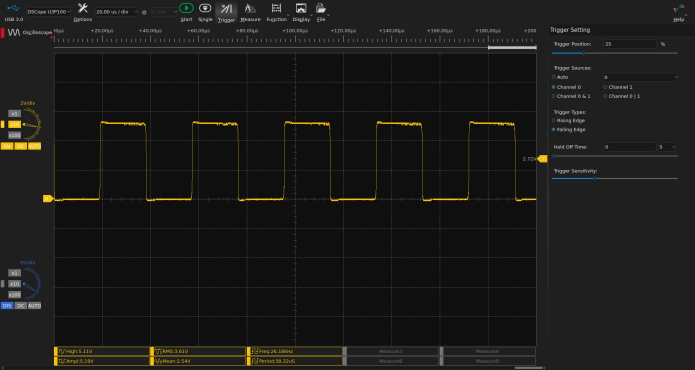695x370 pixels.
Task: Choose Falling Edge trigger type
Action: tap(553, 129)
